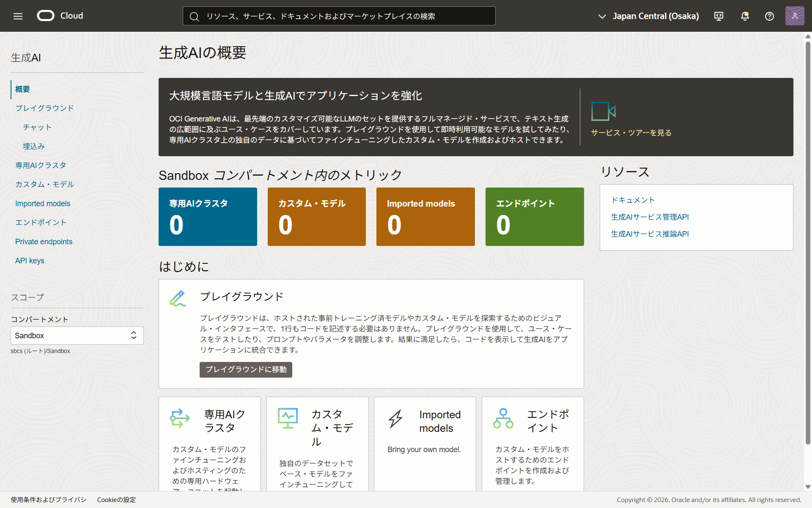Open the help question mark icon
The image size is (812, 508).
[x=769, y=16]
